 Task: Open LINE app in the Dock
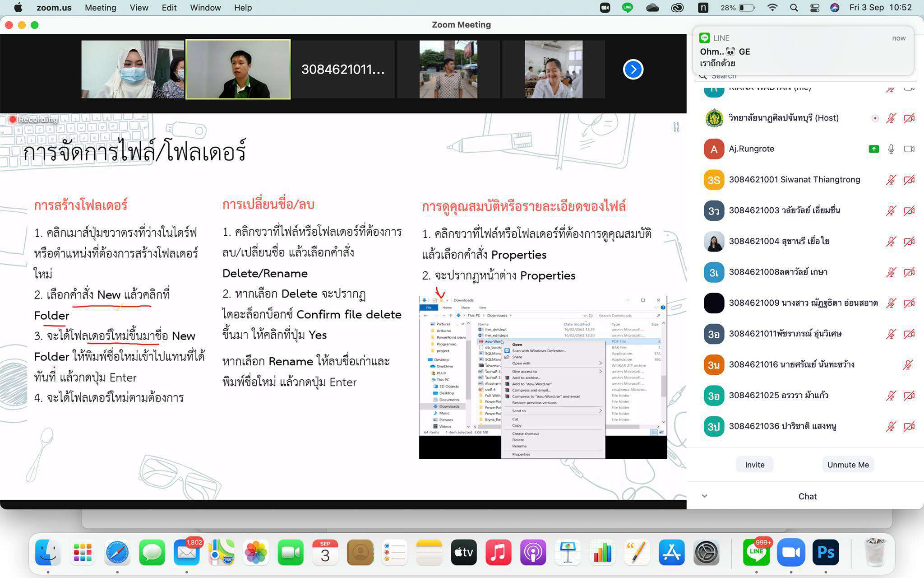click(x=756, y=552)
